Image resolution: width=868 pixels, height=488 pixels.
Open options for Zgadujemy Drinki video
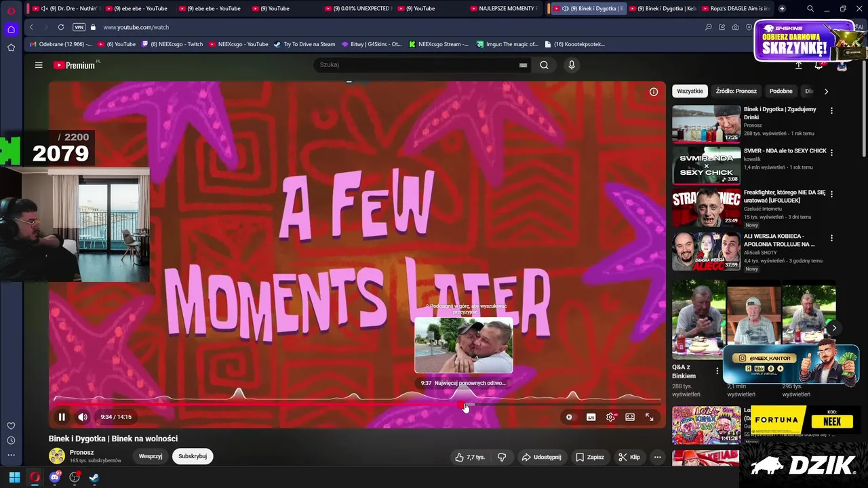tap(831, 110)
